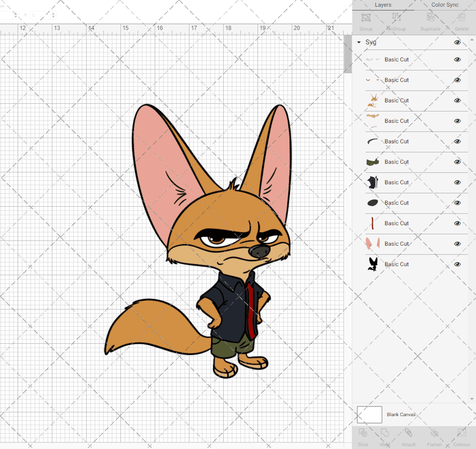Select the orange fox fur layer thumbnail

(373, 100)
